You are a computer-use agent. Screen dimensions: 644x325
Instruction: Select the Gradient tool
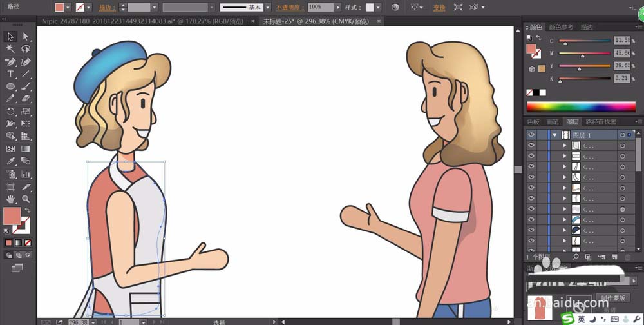pos(26,148)
